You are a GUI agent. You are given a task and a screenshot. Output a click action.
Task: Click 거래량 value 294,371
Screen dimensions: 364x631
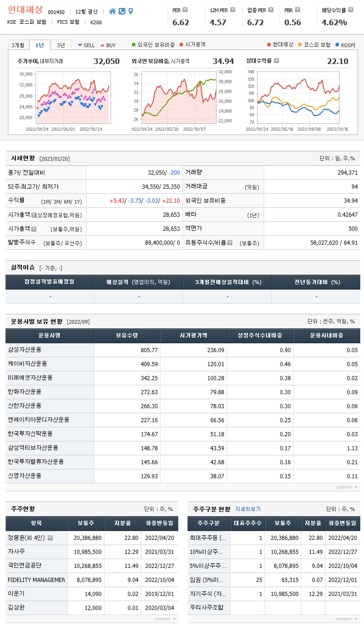348,172
